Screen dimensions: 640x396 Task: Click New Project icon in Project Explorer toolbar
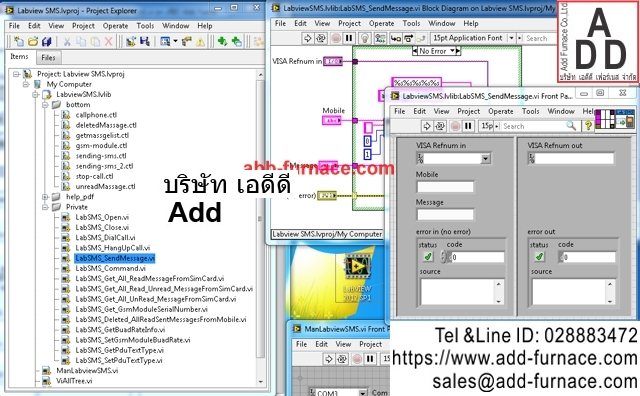tap(19, 41)
